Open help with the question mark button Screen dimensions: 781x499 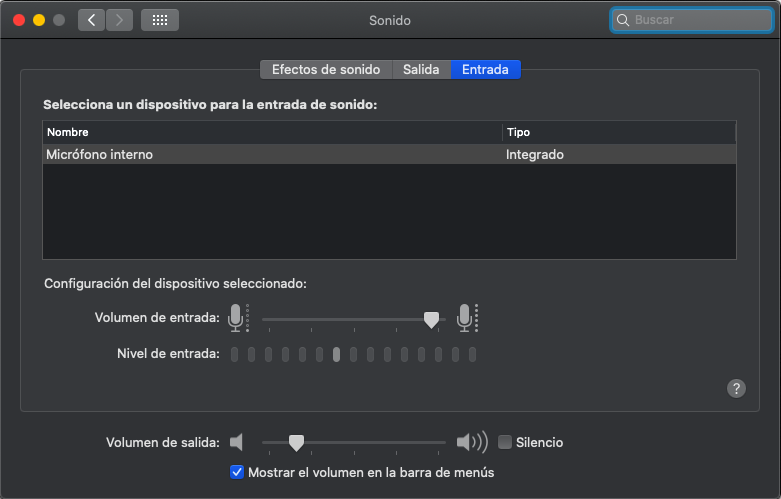coord(736,388)
